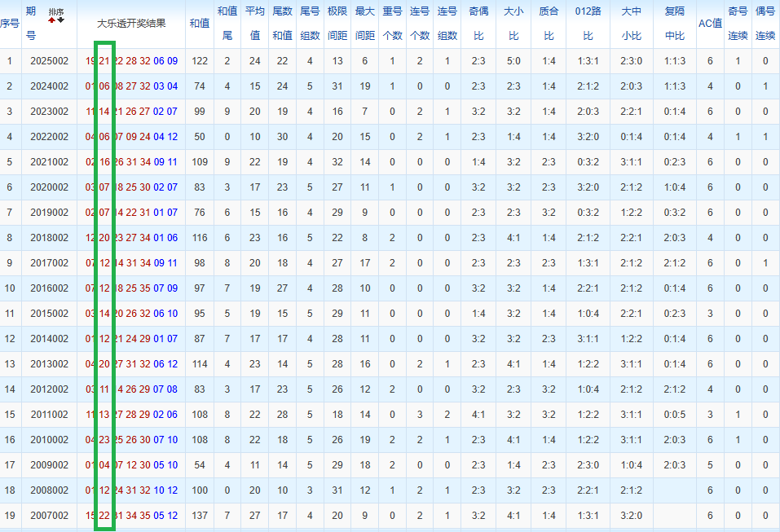Click issue 2014002 cell
Screen dimensions: 780x532
coord(49,339)
